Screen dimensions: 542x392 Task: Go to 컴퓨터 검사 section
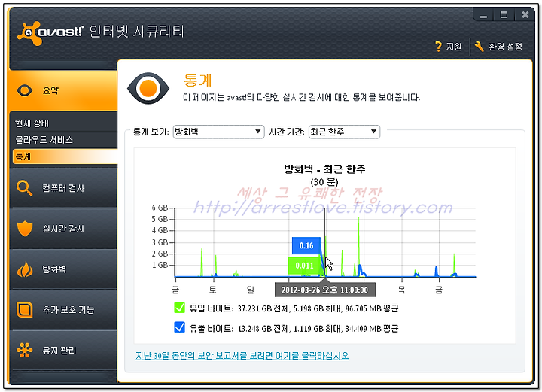[x=63, y=188]
